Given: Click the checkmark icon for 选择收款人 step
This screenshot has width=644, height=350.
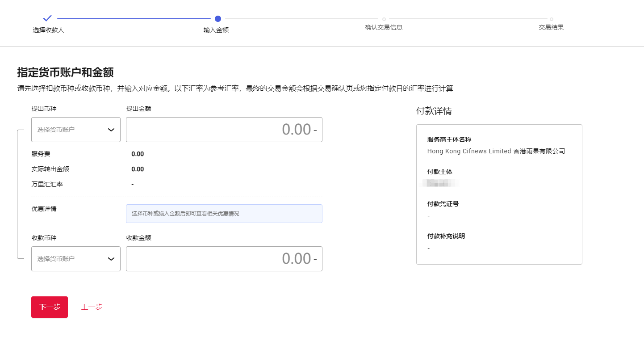Looking at the screenshot, I should pos(47,18).
